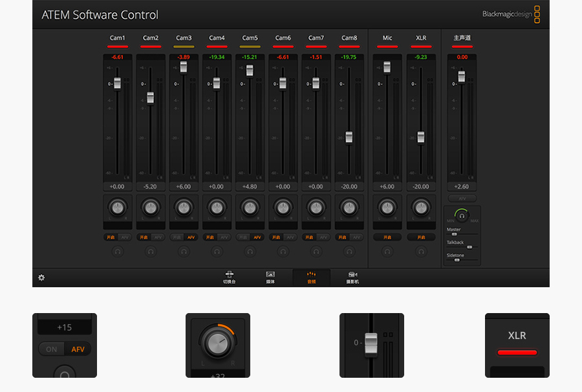Click the Cam5 balance pan knob
The image size is (582, 392).
click(250, 208)
